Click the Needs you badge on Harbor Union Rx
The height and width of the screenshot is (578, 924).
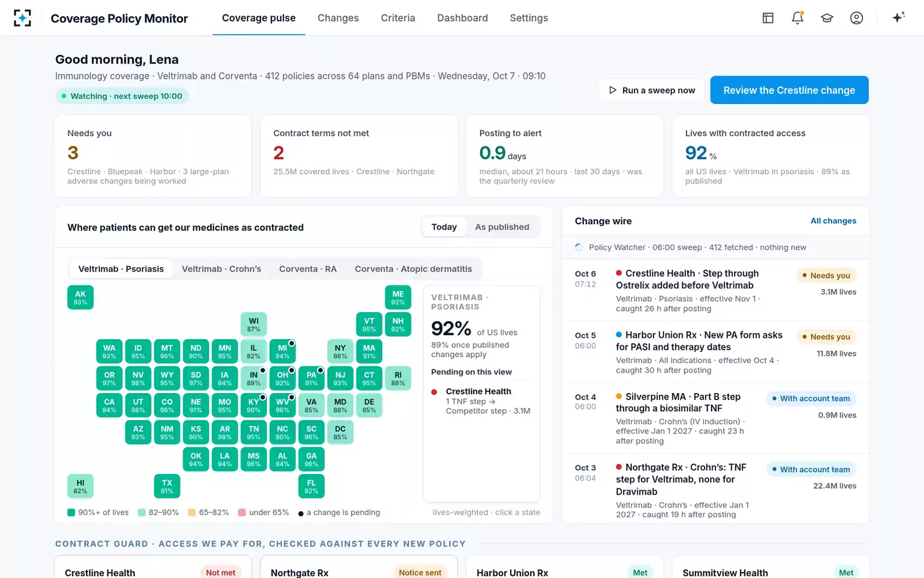coord(826,337)
